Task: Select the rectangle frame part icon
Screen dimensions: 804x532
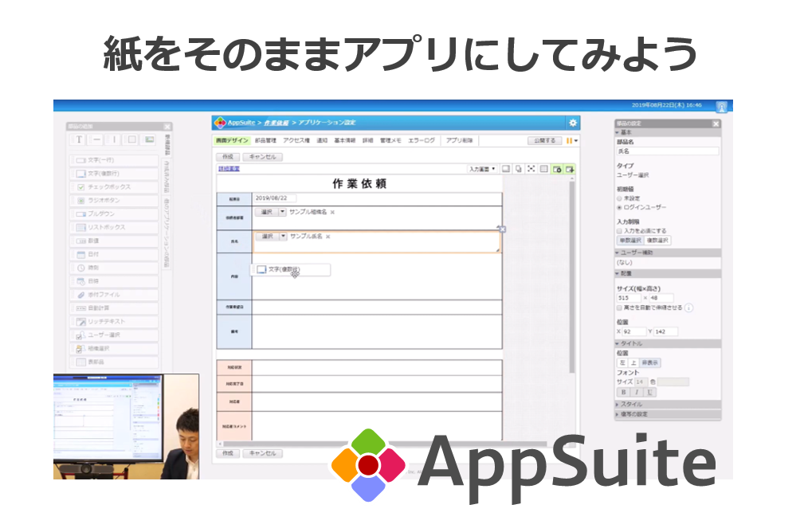Action: (131, 139)
